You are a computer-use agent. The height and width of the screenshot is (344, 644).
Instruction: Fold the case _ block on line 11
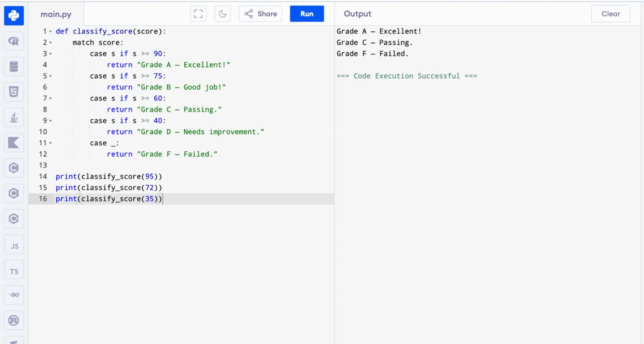[50, 143]
